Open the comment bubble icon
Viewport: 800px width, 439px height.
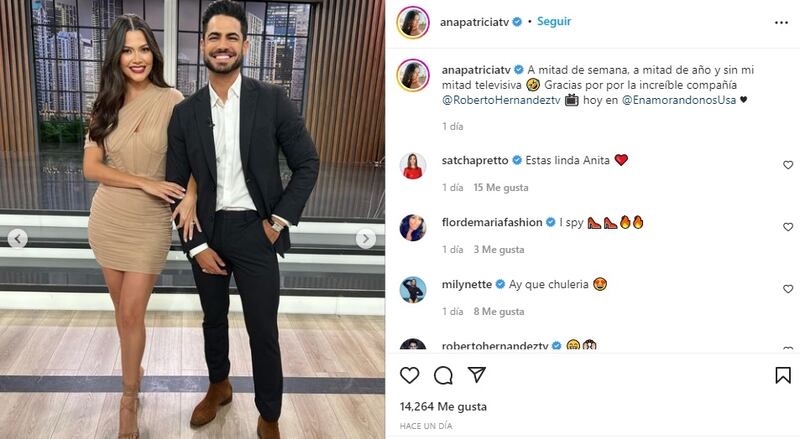443,375
